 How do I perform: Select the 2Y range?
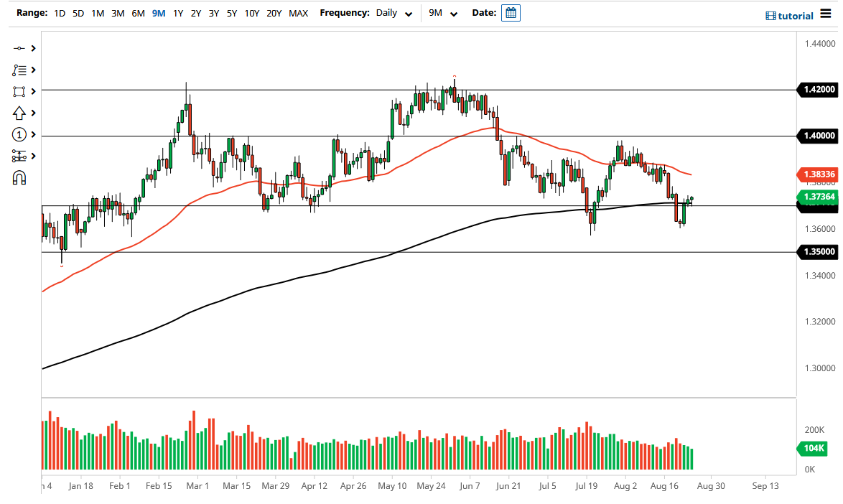point(196,13)
